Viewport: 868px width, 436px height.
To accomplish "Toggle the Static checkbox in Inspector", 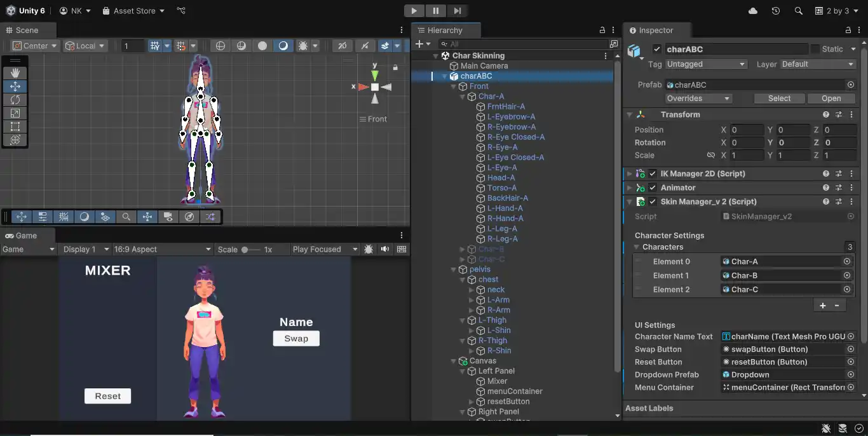I will [x=815, y=49].
